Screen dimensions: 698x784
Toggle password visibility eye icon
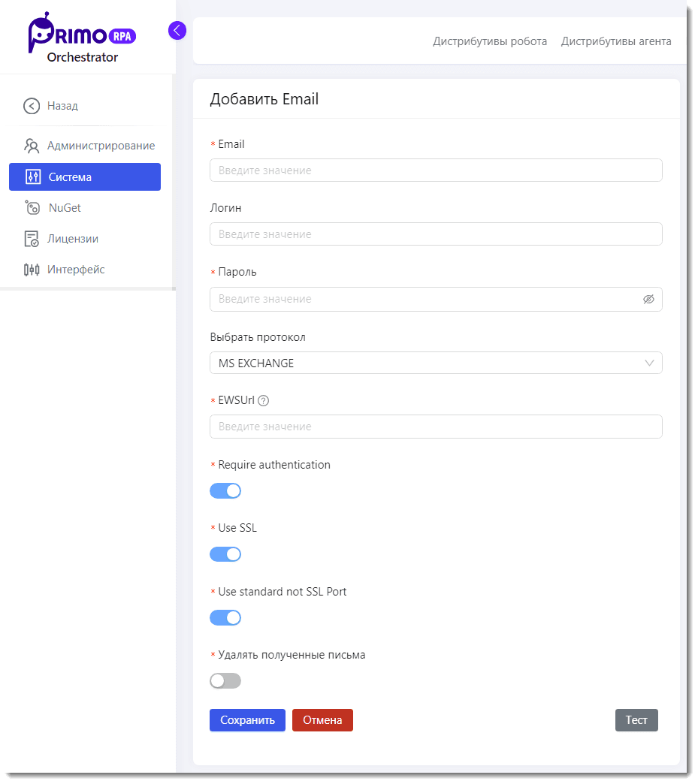(648, 299)
